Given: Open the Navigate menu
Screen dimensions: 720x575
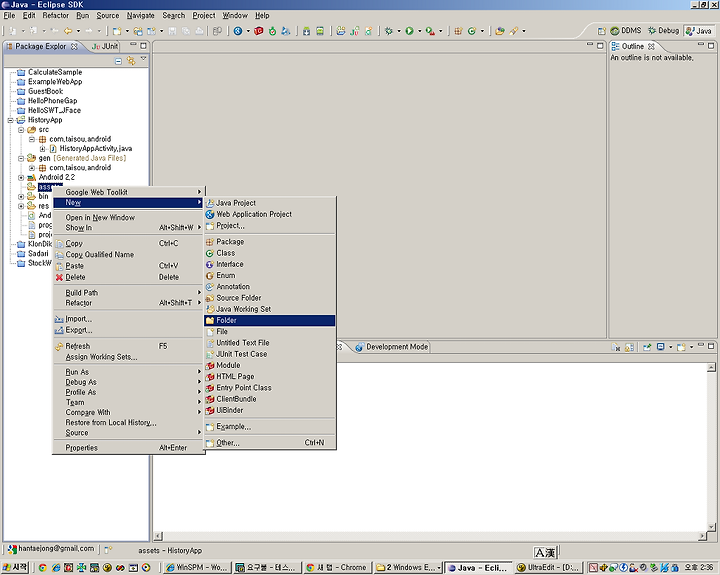Looking at the screenshot, I should coord(141,16).
